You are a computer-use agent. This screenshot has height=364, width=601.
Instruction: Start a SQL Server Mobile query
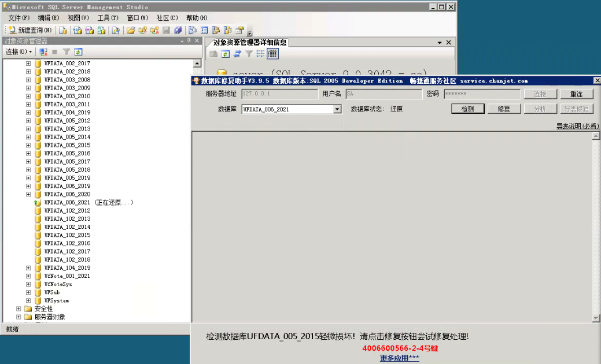pyautogui.click(x=116, y=30)
